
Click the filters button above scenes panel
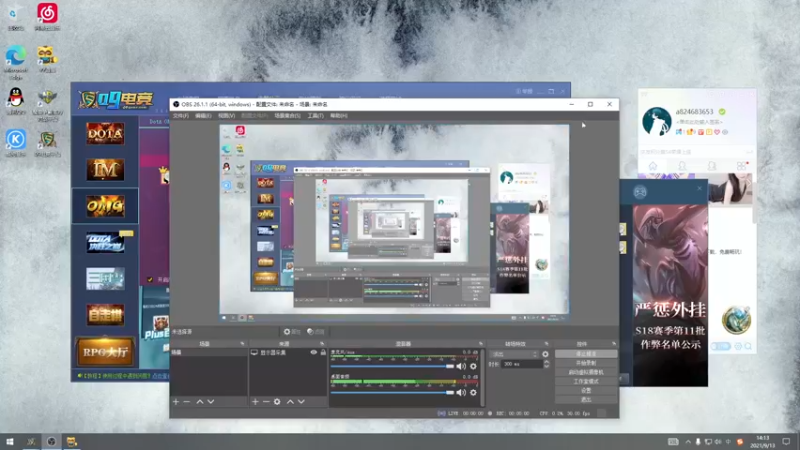(x=316, y=332)
